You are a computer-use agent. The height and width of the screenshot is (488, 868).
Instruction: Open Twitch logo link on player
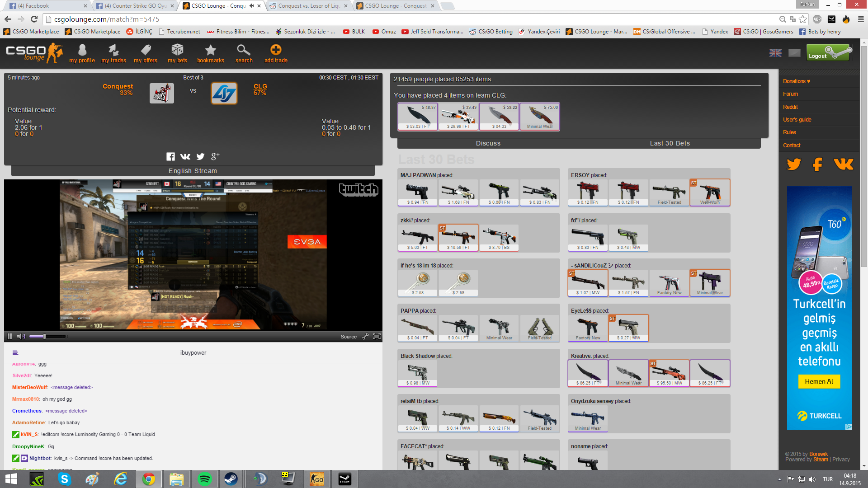click(359, 190)
